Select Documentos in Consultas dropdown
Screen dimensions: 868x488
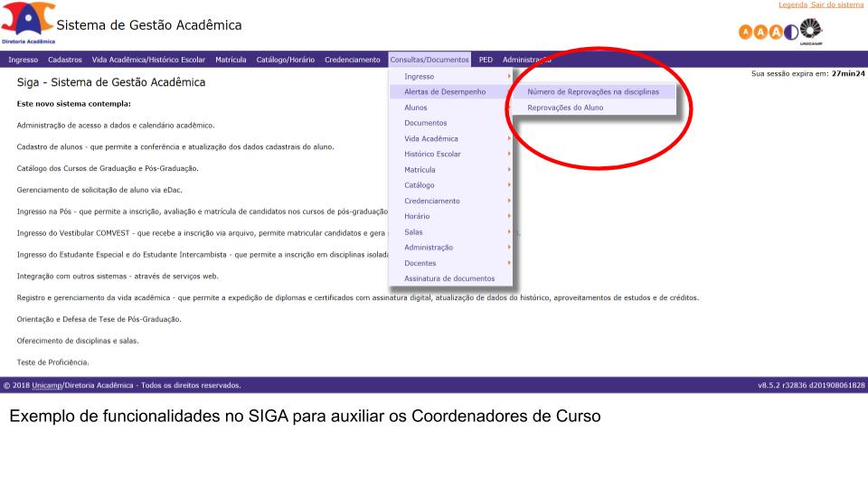(426, 123)
